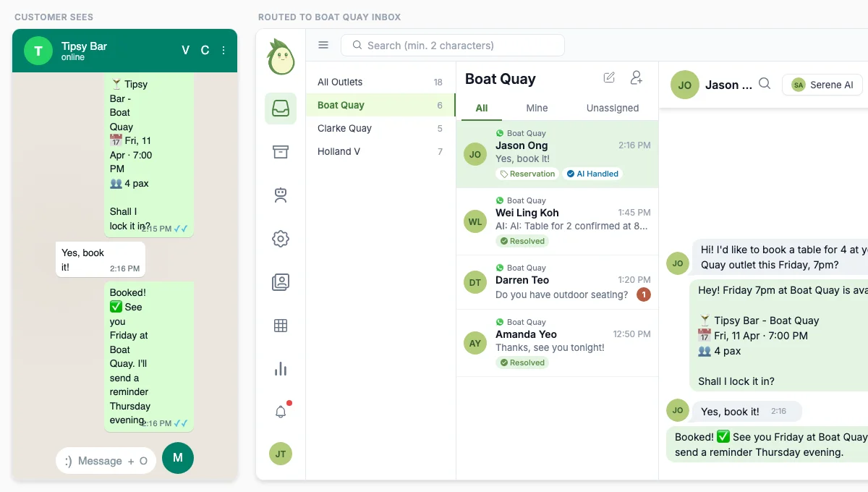This screenshot has width=868, height=492.
Task: Compose a new message with the pencil icon
Action: click(x=609, y=77)
